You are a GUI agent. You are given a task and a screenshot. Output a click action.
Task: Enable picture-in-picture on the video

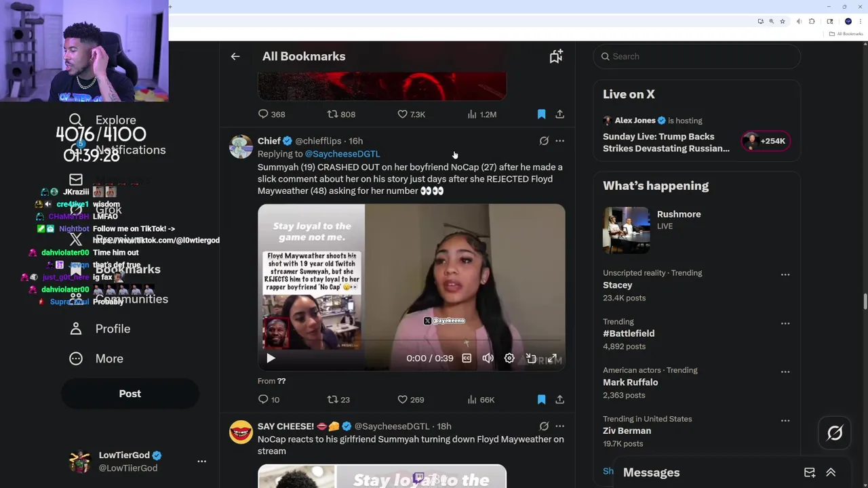click(531, 359)
